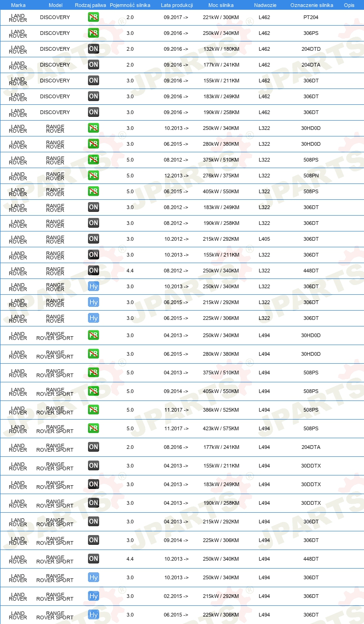The width and height of the screenshot is (364, 624).
Task: Click engine code 306PS
Action: click(x=311, y=33)
